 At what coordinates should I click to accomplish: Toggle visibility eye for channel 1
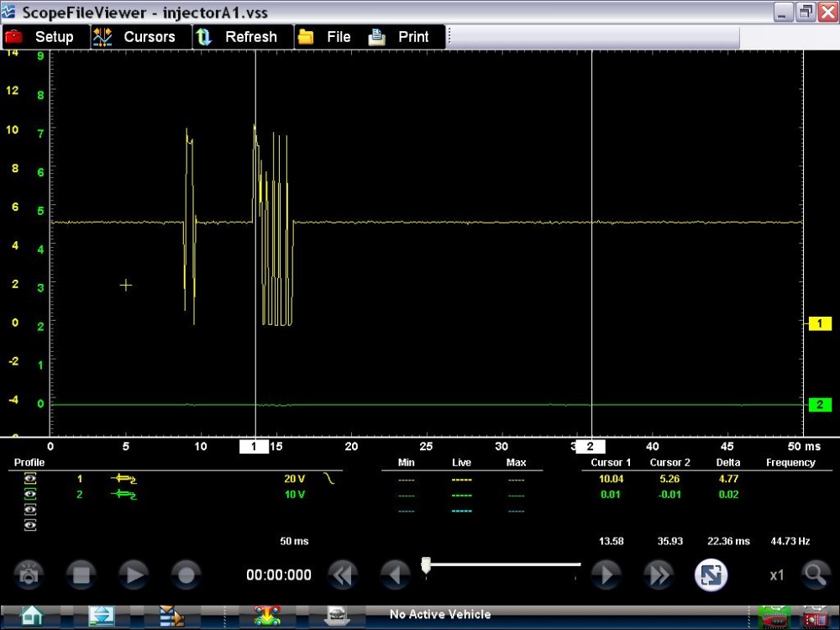[30, 479]
